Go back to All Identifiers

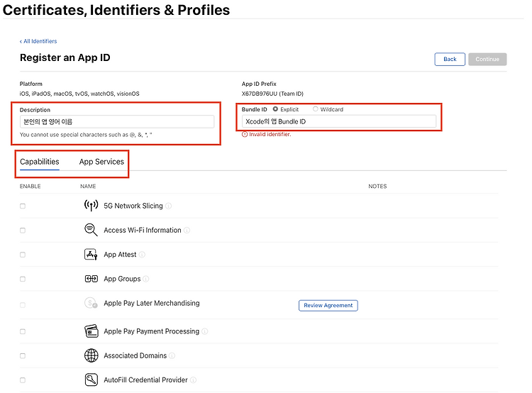(x=39, y=41)
